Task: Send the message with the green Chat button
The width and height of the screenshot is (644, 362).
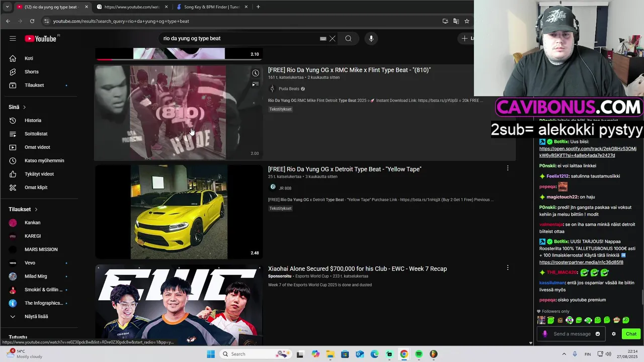Action: tap(631, 334)
